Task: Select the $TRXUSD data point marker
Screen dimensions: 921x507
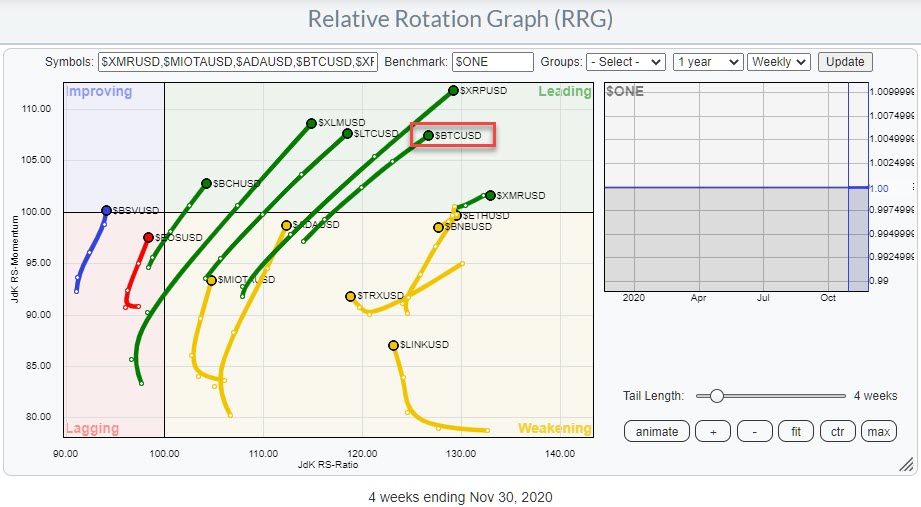Action: 351,296
